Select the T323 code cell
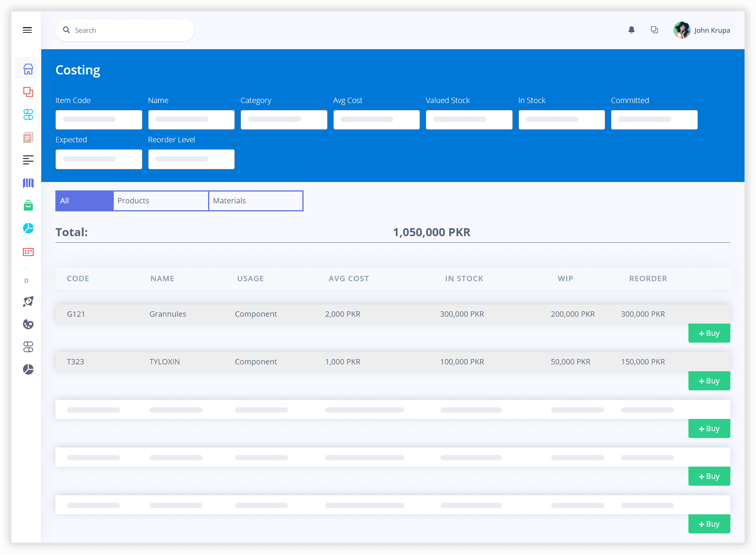Viewport: 756px width, 554px height. coord(76,362)
